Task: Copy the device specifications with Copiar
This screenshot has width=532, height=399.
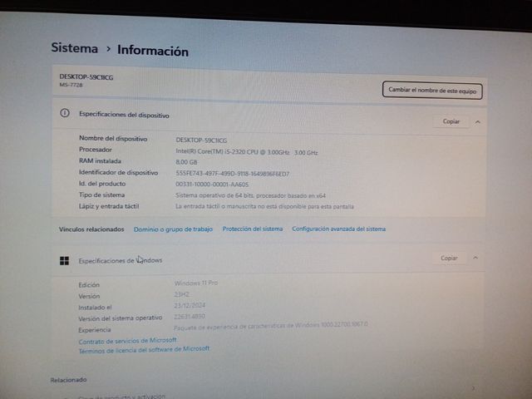Action: click(x=451, y=121)
